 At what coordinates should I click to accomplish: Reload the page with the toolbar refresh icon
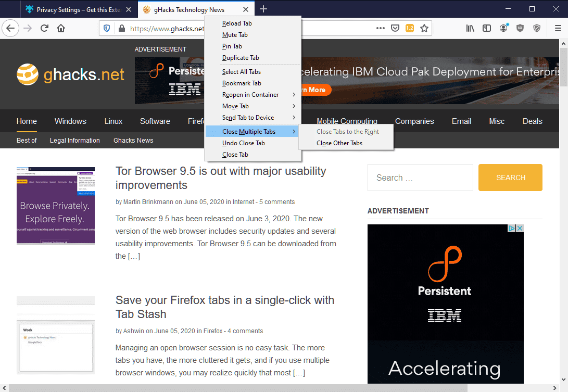(x=44, y=28)
